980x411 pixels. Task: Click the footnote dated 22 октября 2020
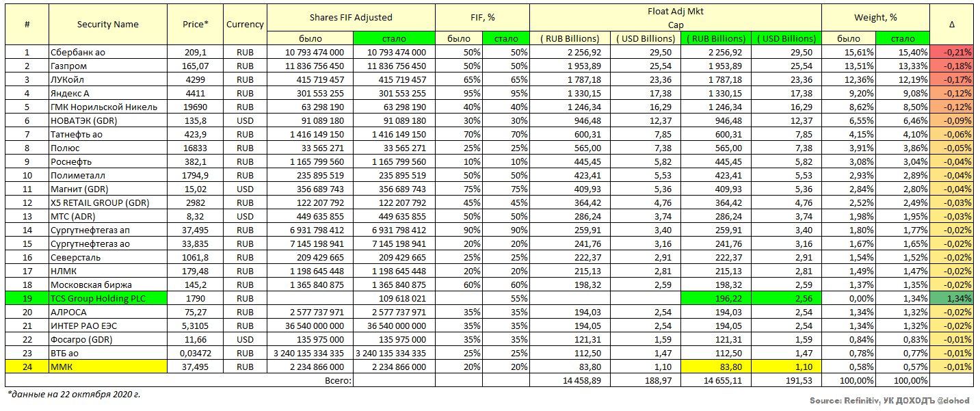pos(74,394)
